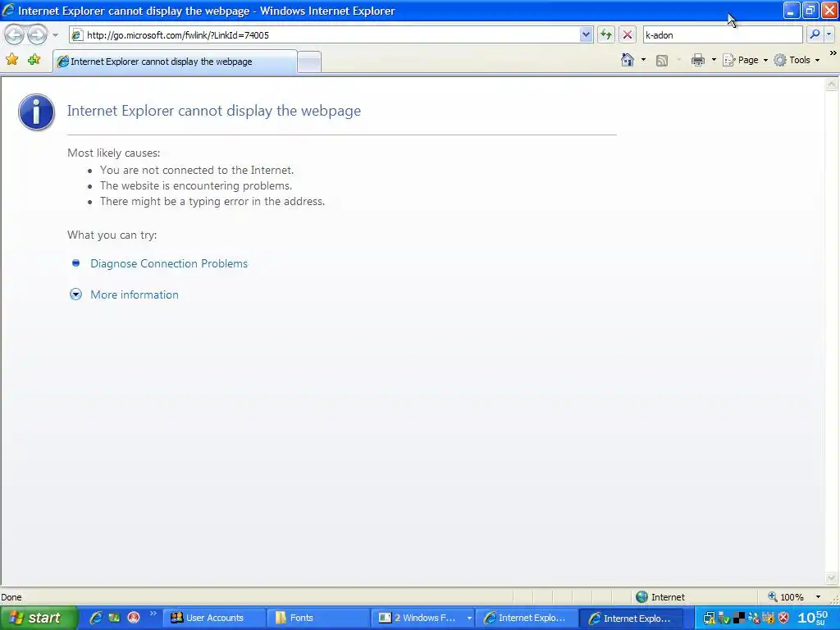Click the active Internet Explorer taskbar button

[632, 618]
